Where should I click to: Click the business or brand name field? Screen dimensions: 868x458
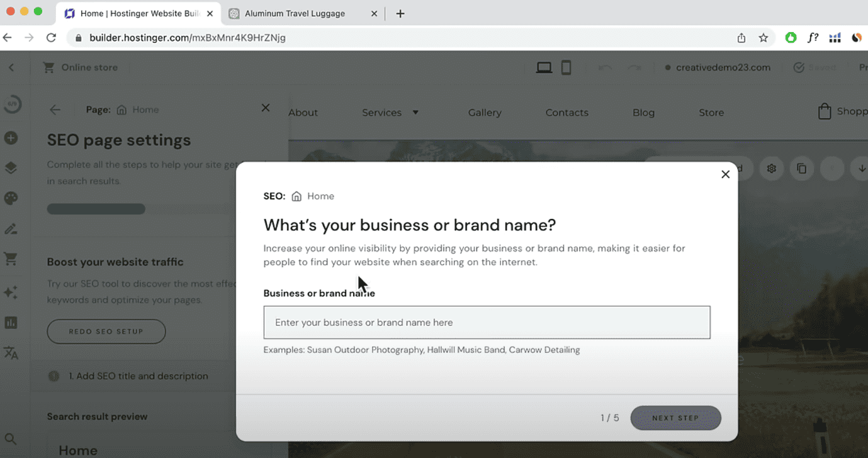(x=487, y=322)
